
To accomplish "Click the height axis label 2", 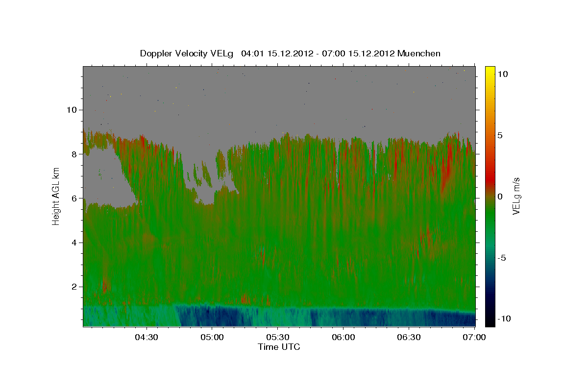I will [x=75, y=287].
